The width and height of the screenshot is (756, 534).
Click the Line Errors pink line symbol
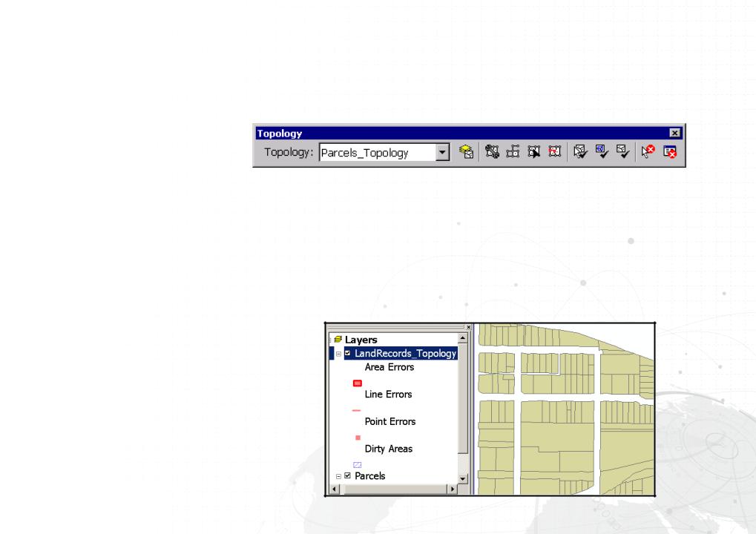(356, 411)
